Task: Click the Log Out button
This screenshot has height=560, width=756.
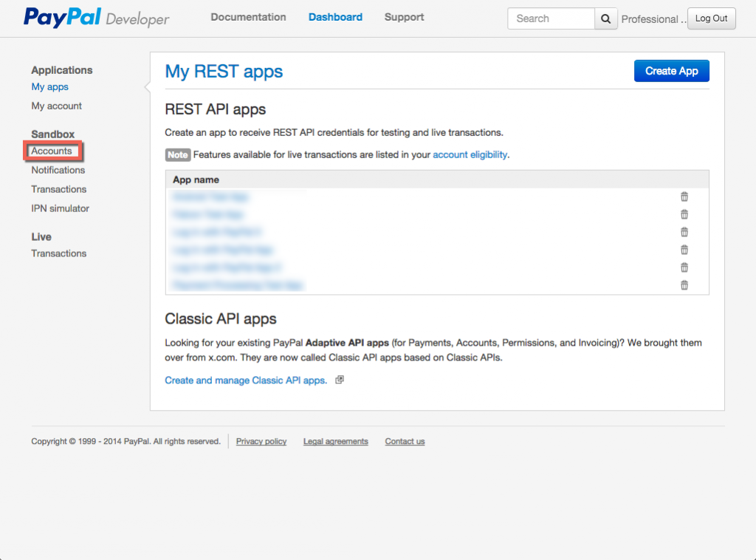Action: click(711, 18)
